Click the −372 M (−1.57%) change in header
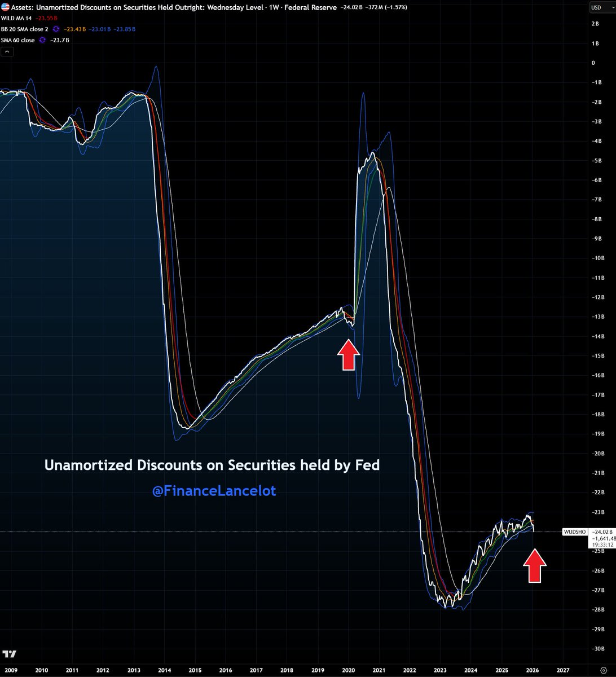The height and width of the screenshot is (677, 616). point(386,7)
